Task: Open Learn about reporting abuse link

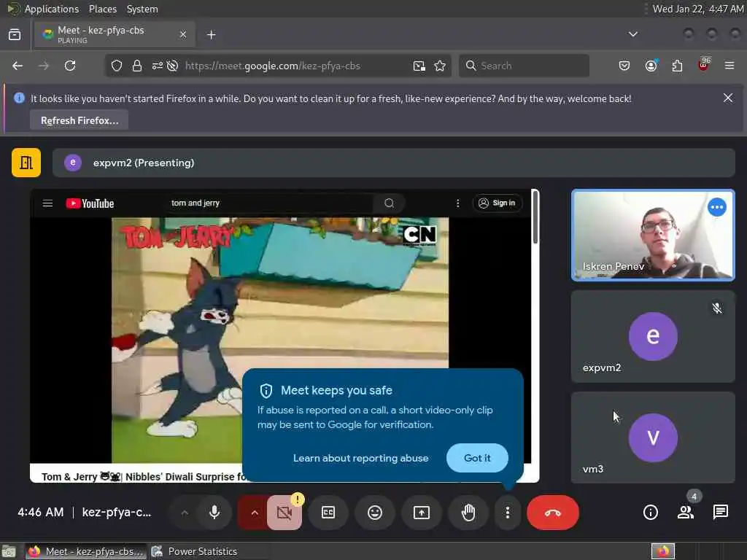Action: (360, 458)
